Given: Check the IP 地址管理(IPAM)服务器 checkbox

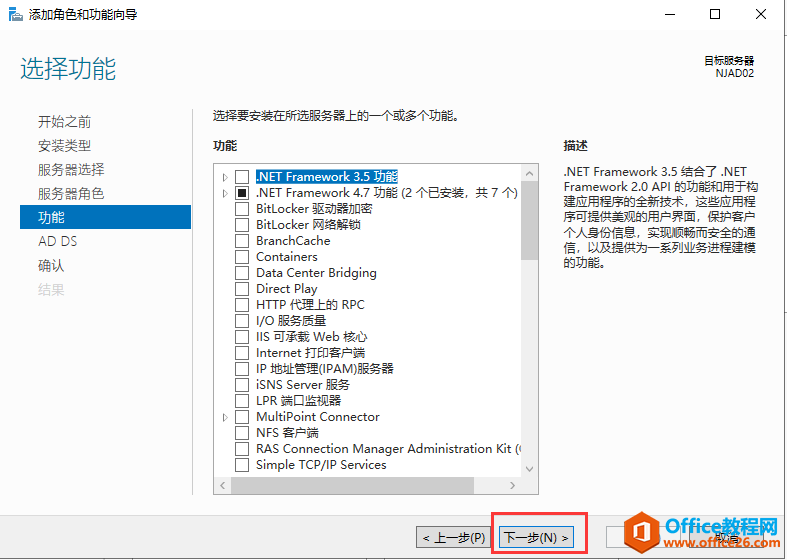Looking at the screenshot, I should (x=242, y=369).
